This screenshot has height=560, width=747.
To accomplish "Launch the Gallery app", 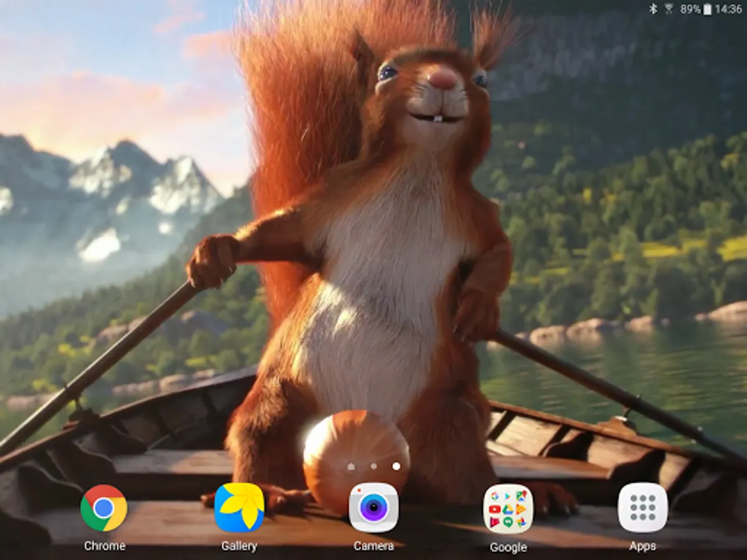I will 239,508.
